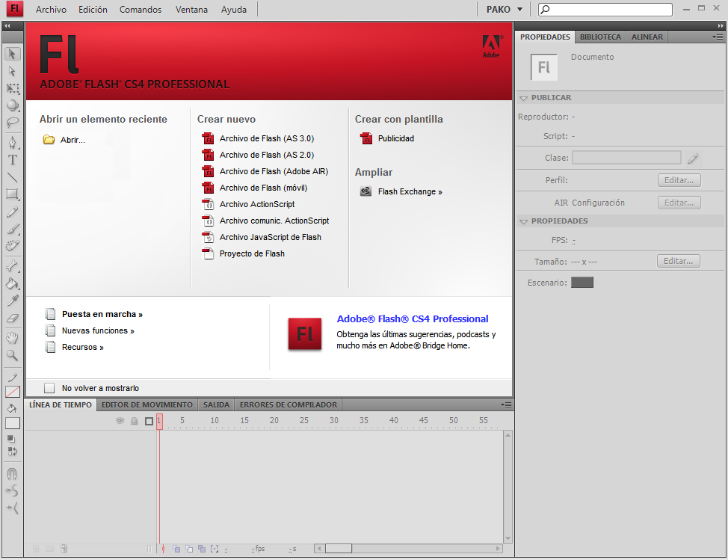Collapse the PUBLICAR section
728x560 pixels.
click(x=524, y=98)
